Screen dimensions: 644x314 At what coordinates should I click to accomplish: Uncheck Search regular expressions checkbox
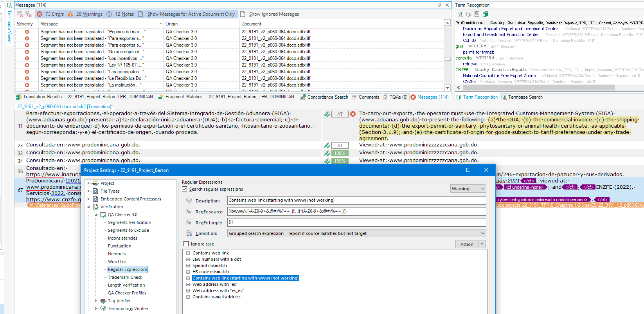pos(185,189)
